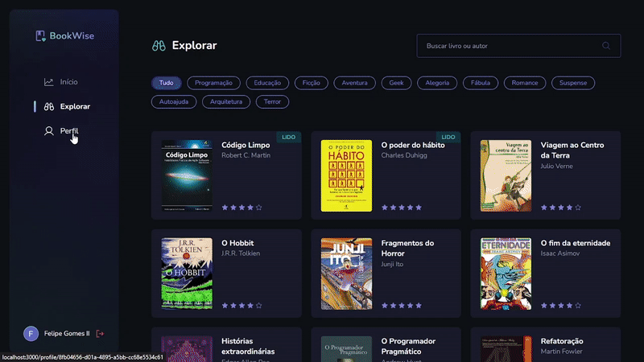Open the O fim da eternidade cover
The width and height of the screenshot is (644, 362).
click(x=506, y=274)
